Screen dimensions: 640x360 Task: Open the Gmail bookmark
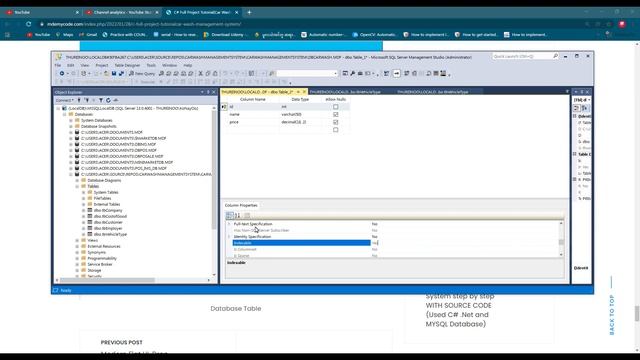[x=88, y=35]
